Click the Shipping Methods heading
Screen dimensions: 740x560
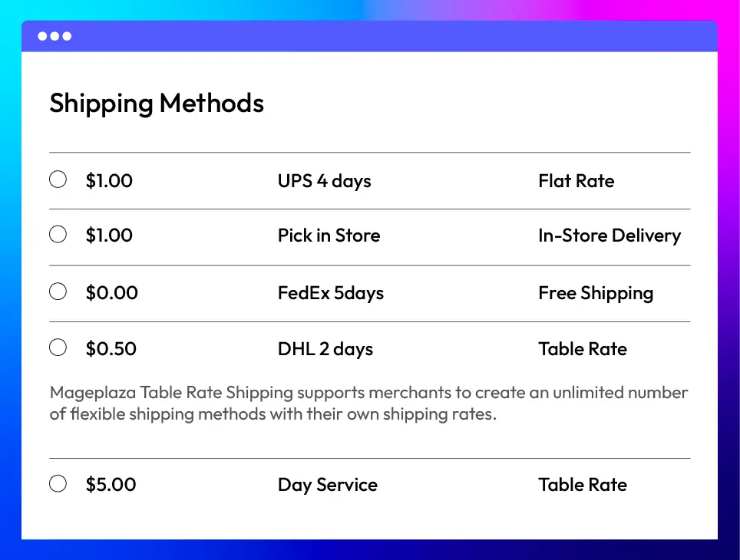[x=157, y=104]
